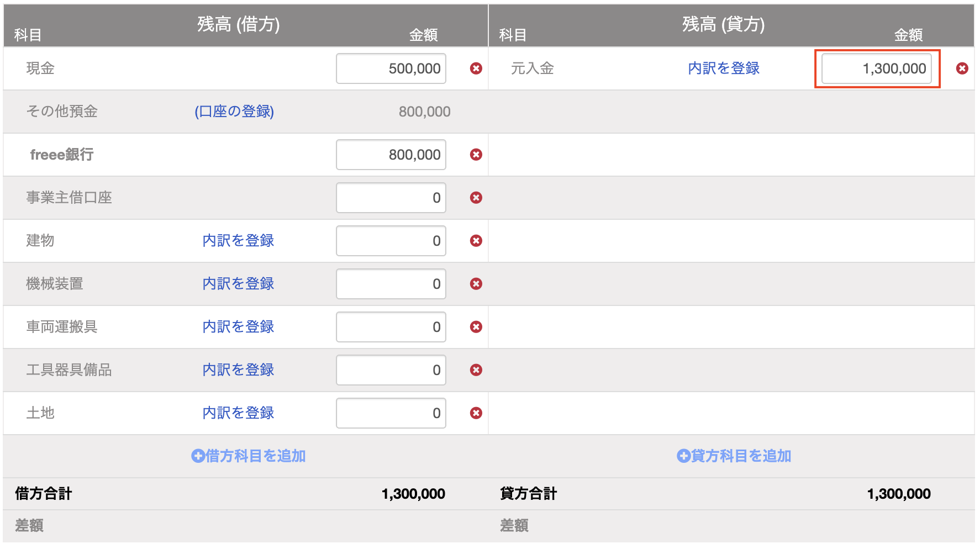
Task: Select the 元入金 amount field showing 1,300,000
Action: [x=877, y=68]
